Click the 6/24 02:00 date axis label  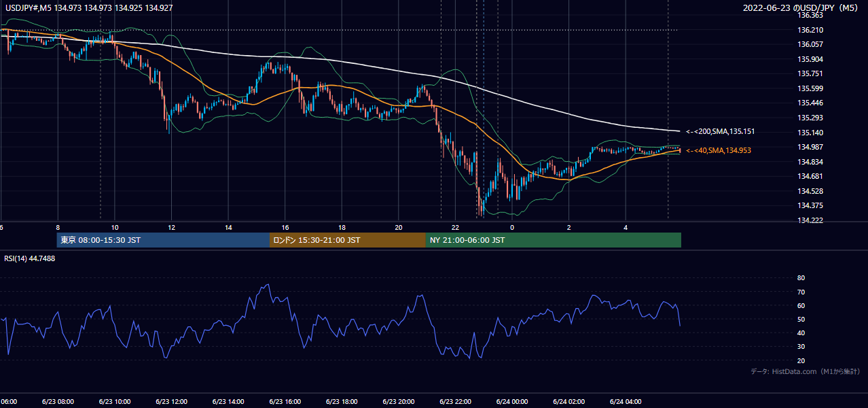click(568, 401)
